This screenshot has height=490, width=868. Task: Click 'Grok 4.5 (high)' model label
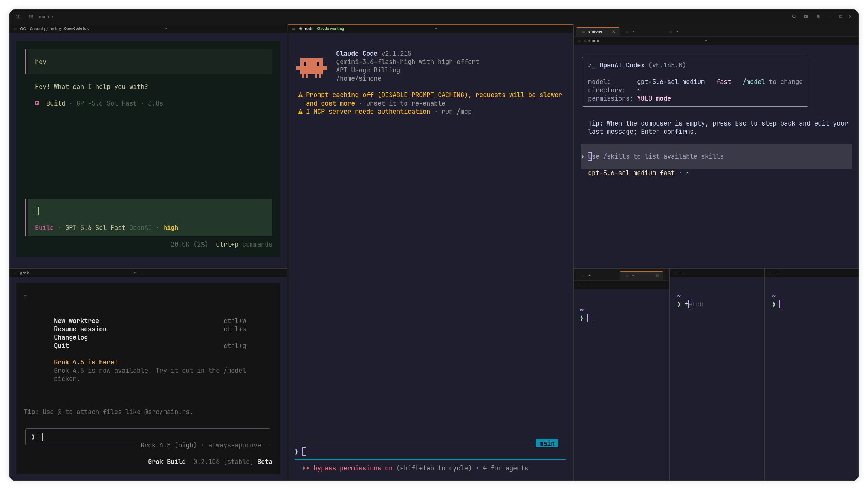click(169, 445)
